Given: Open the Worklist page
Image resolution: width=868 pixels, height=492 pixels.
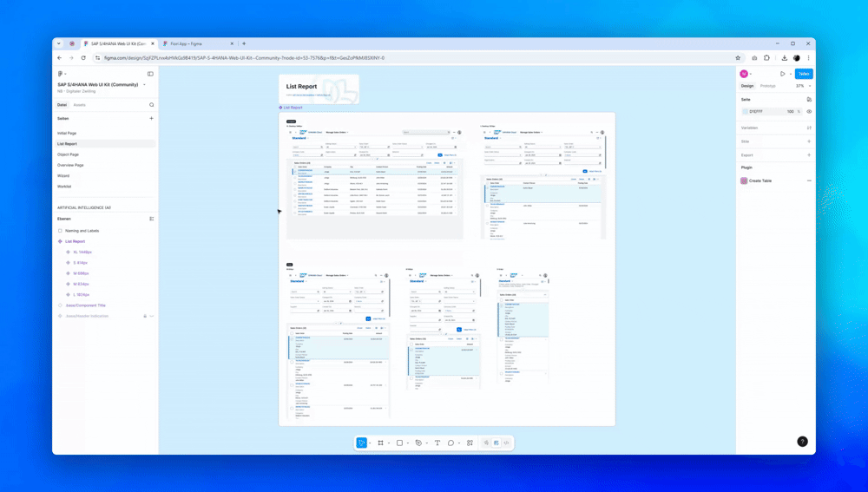Looking at the screenshot, I should 64,187.
